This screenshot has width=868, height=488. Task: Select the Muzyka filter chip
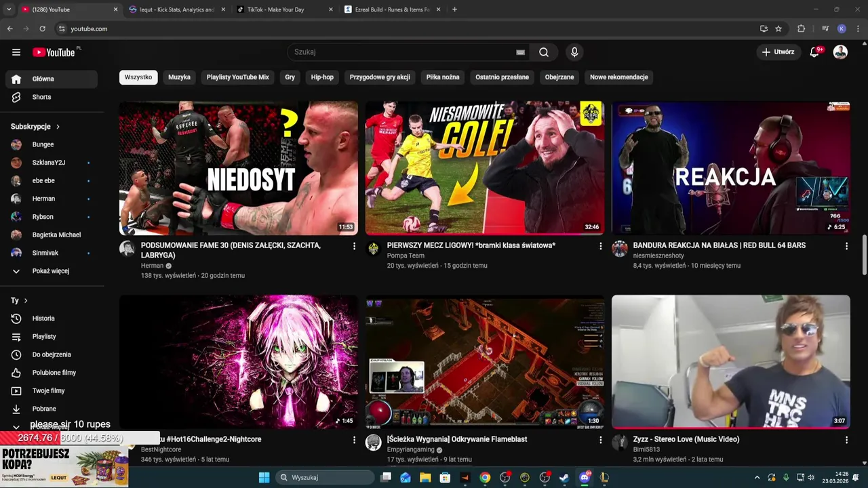(x=179, y=77)
